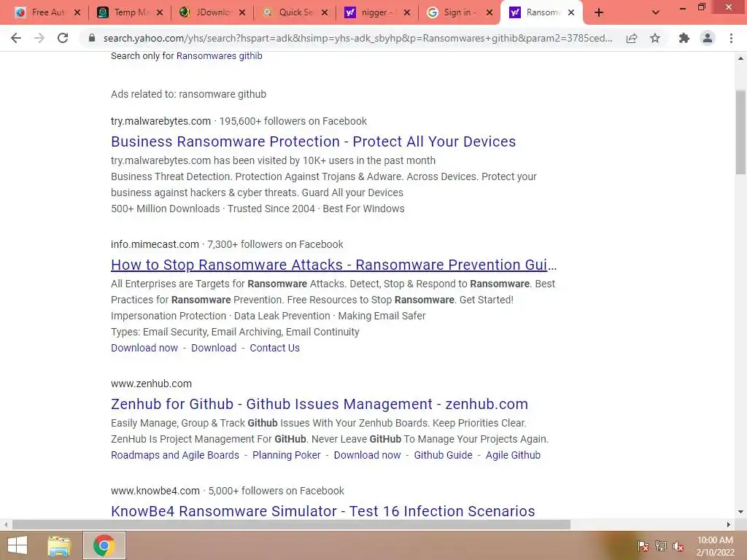The width and height of the screenshot is (747, 560).
Task: Click try.malwarebytes.com domain text
Action: coord(160,121)
